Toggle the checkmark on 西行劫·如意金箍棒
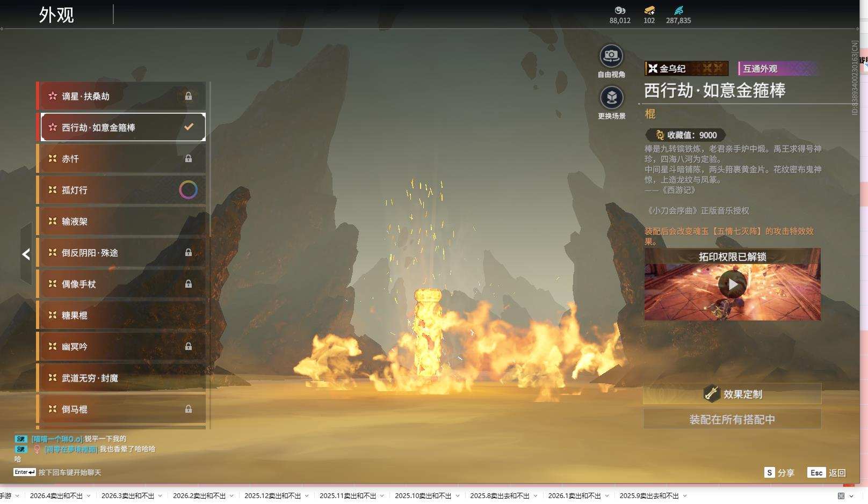Screen dimensions: 868x504 pyautogui.click(x=189, y=127)
